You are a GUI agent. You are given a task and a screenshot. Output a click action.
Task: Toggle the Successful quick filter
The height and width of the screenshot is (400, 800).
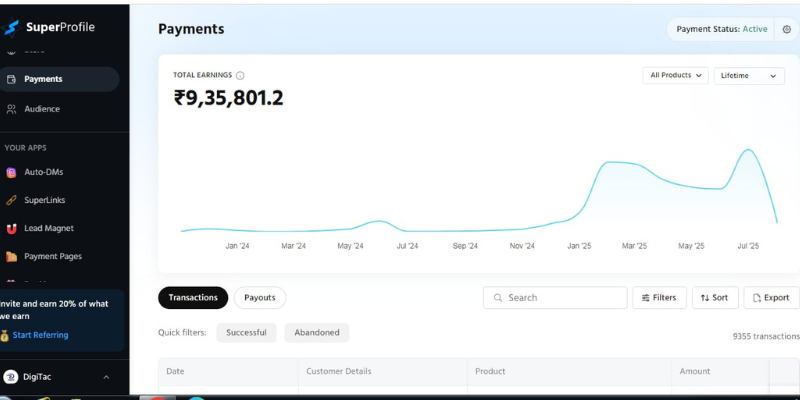tap(246, 333)
